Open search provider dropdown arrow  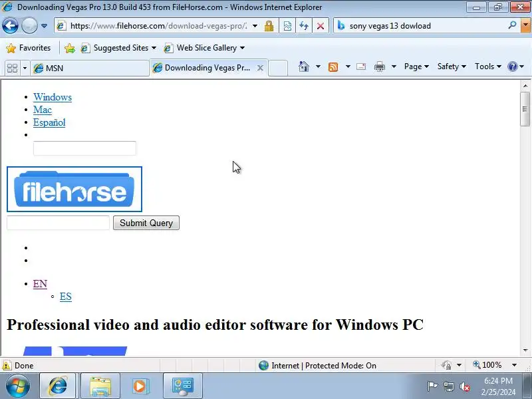tap(525, 25)
